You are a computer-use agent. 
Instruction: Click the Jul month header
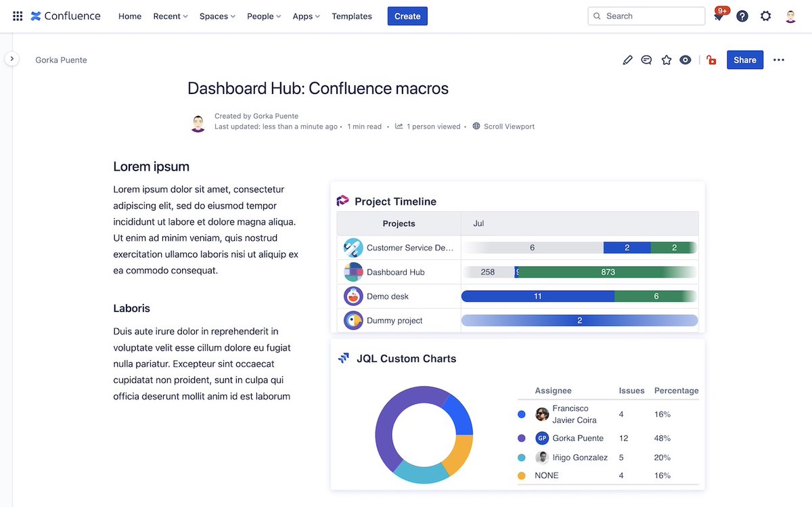[x=478, y=223]
